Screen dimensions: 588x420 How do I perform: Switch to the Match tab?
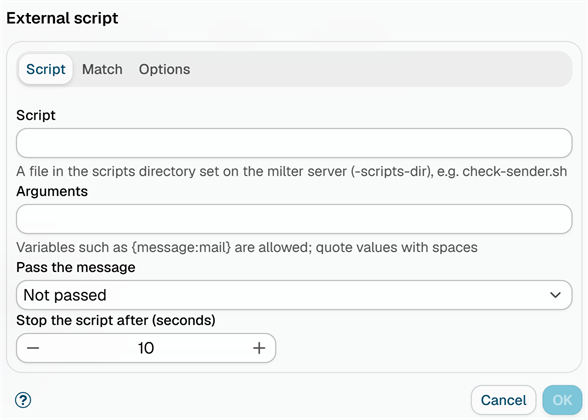(x=102, y=69)
